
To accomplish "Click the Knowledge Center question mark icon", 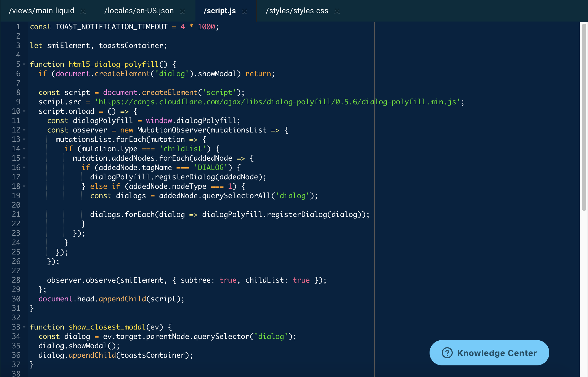I will coord(447,353).
